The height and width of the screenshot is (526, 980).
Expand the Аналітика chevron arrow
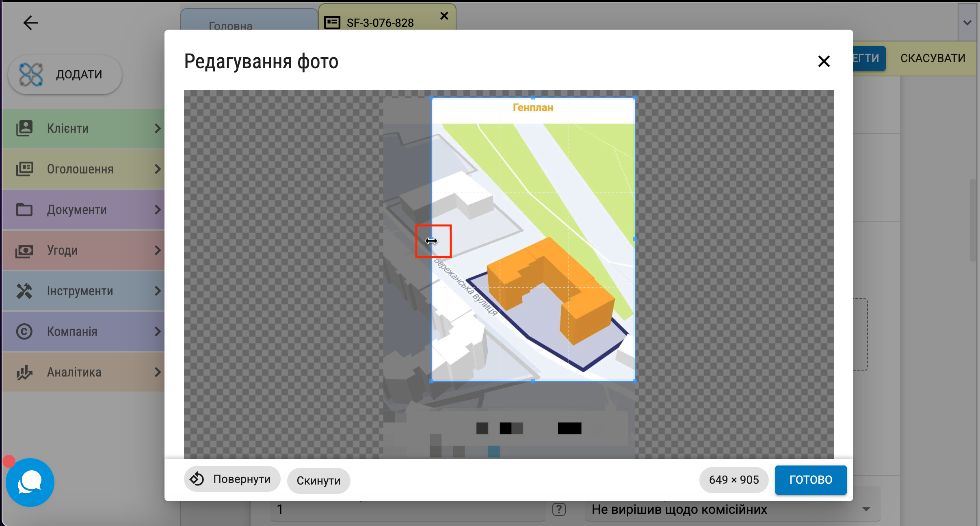[158, 372]
